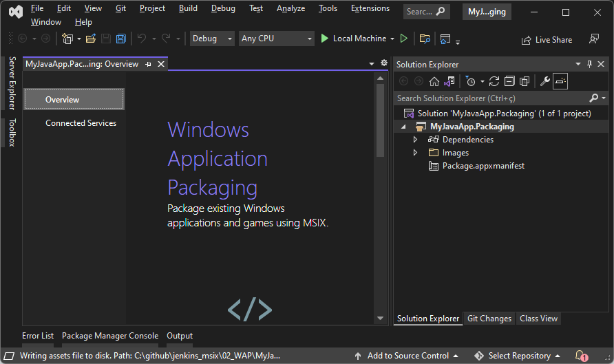Viewport: 614px width, 364px height.
Task: Toggle Auto Hide pin on Solution Explorer
Action: click(589, 64)
